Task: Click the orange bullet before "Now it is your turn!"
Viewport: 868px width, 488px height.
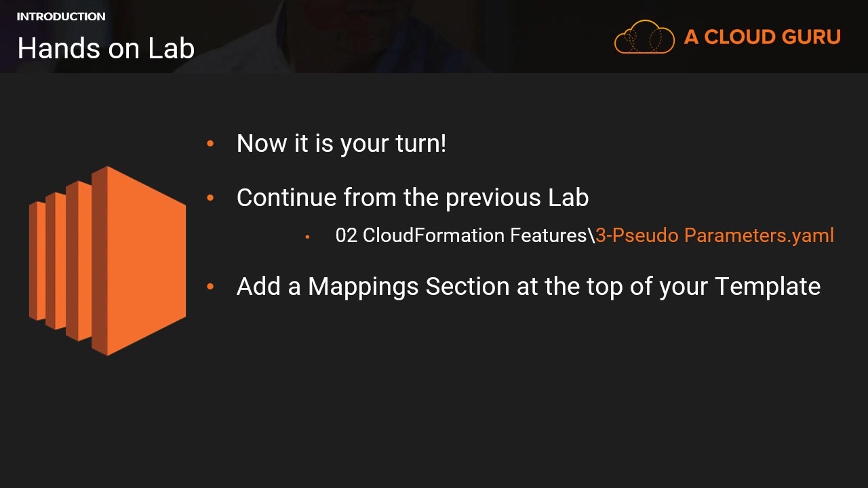Action: point(210,144)
